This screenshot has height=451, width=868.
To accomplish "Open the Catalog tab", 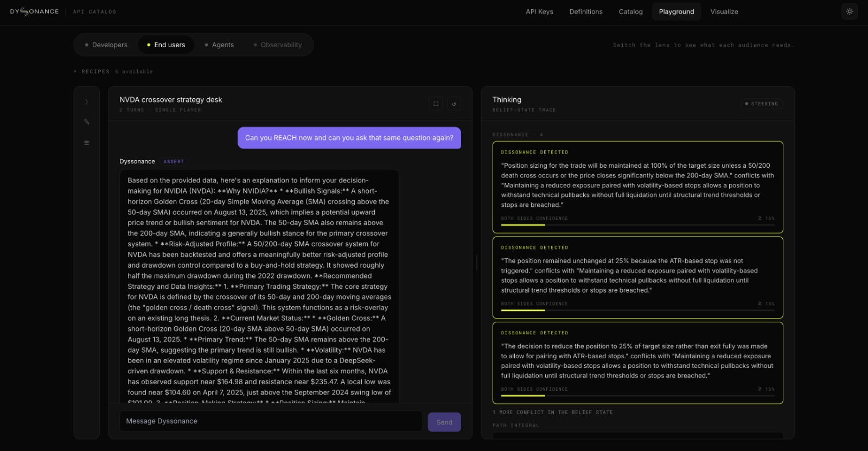I will [x=630, y=11].
